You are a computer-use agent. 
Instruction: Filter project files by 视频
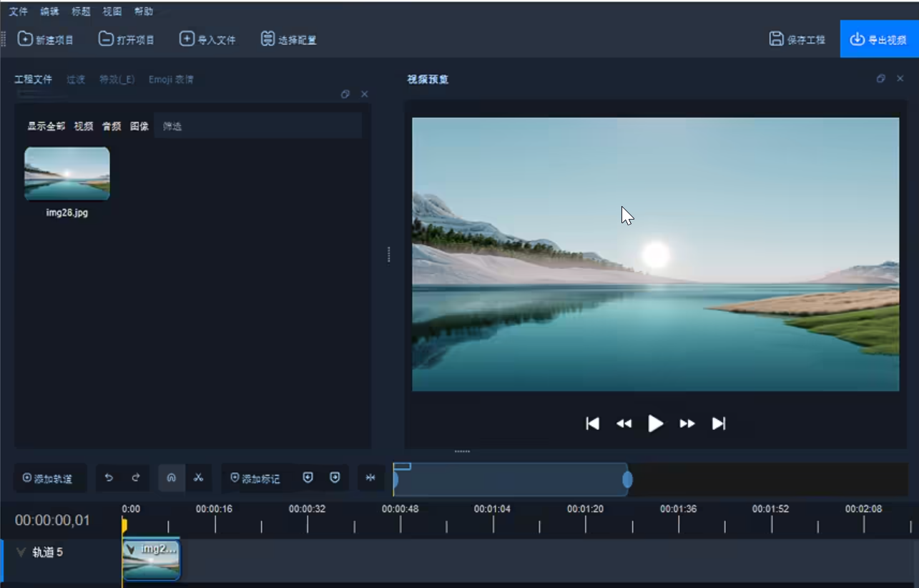pyautogui.click(x=84, y=126)
